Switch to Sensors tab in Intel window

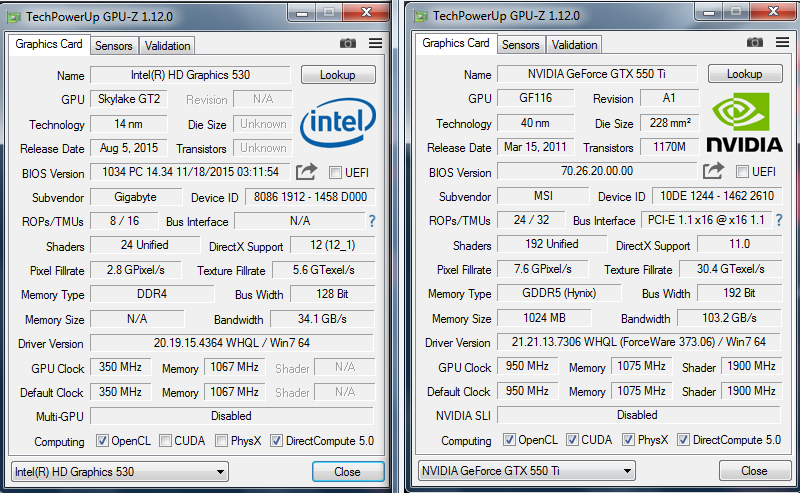pos(114,46)
